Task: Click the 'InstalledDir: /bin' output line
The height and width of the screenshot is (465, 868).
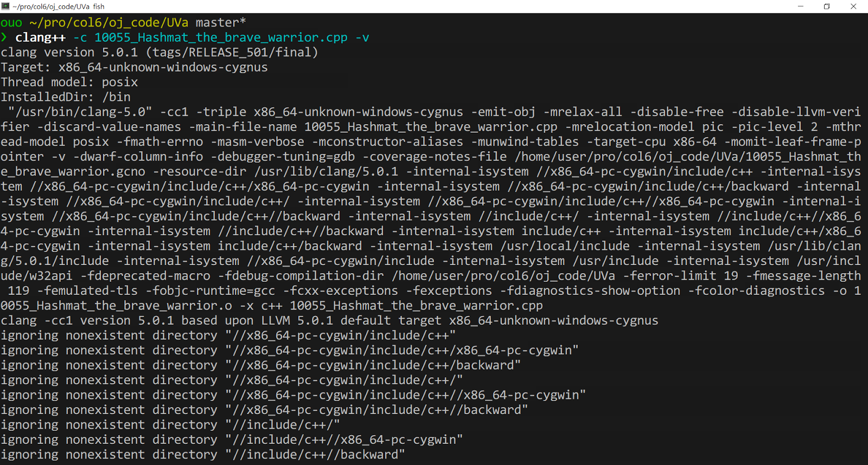Action: point(66,97)
